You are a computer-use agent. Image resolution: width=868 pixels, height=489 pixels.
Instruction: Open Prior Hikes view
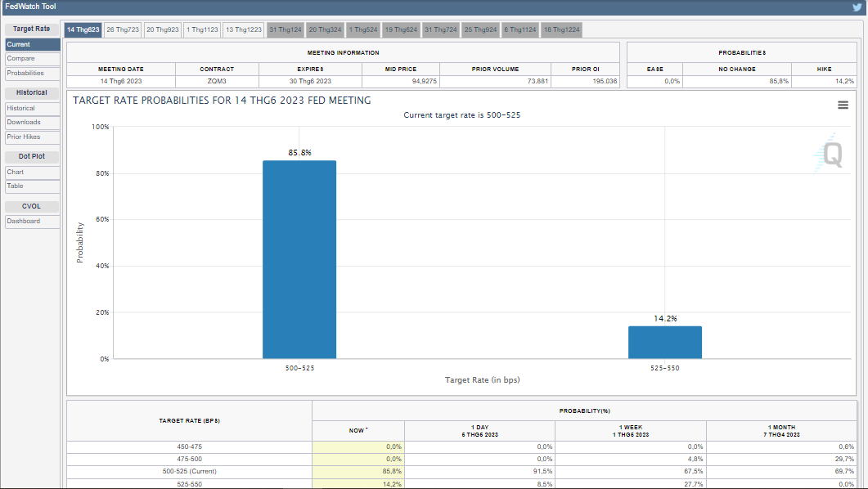coord(33,137)
